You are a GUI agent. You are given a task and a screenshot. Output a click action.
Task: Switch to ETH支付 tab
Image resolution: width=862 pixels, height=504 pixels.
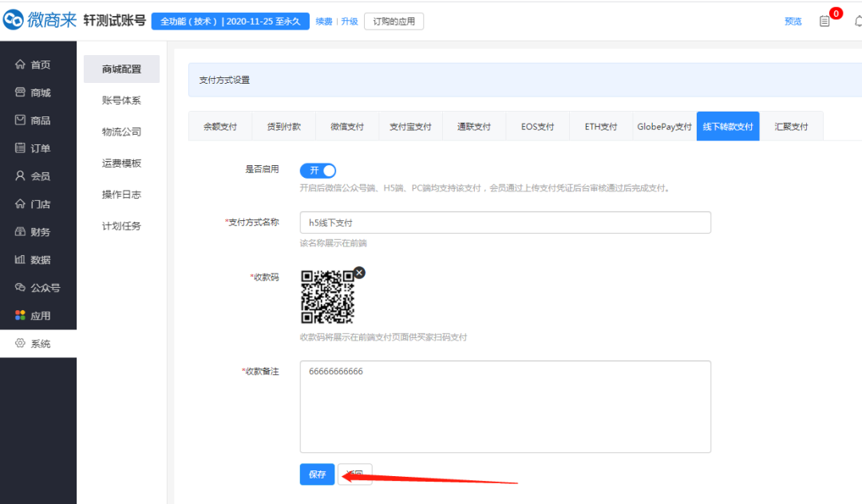pos(601,126)
